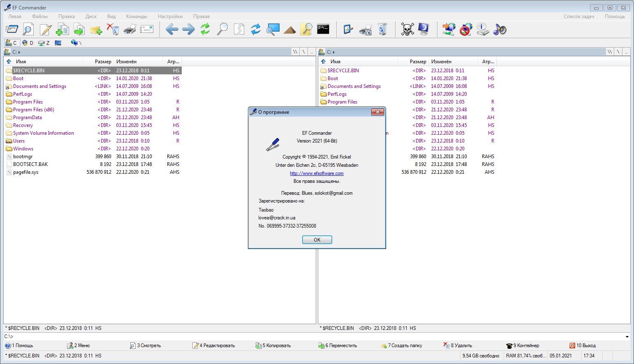Open the Список задач menu
This screenshot has width=634, height=364.
[x=579, y=16]
